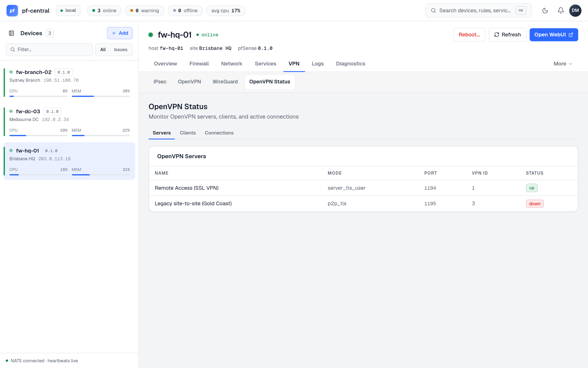Click the large green status dot by fw-hq-01
This screenshot has width=588, height=368.
click(x=151, y=35)
